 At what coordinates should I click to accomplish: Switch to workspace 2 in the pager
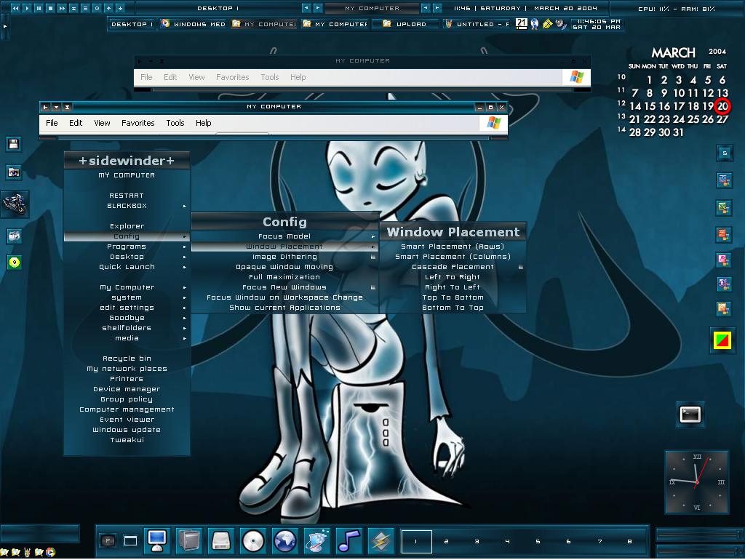446,542
